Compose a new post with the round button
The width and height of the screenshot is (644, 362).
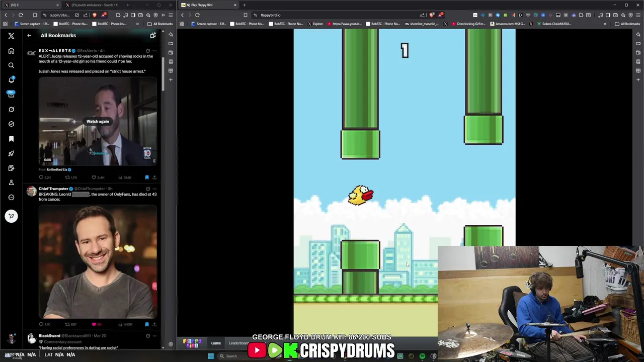(11, 216)
